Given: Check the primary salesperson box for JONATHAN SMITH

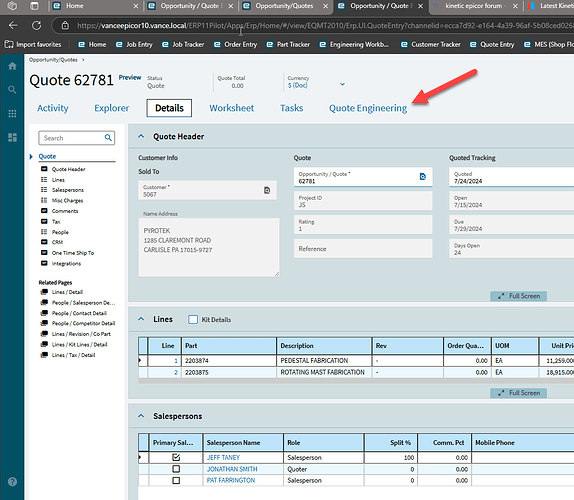Looking at the screenshot, I should pyautogui.click(x=176, y=469).
